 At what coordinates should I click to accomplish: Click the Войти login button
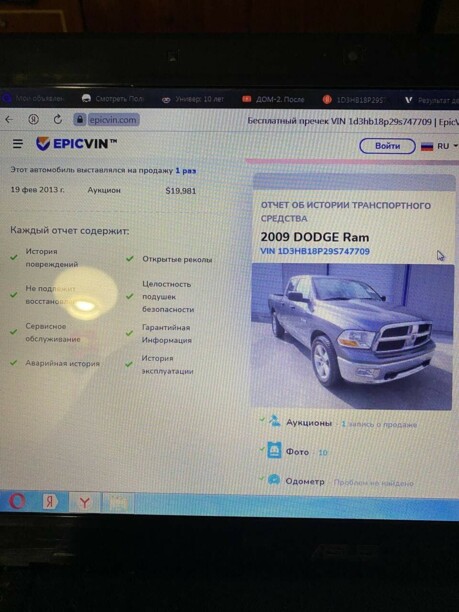(387, 146)
